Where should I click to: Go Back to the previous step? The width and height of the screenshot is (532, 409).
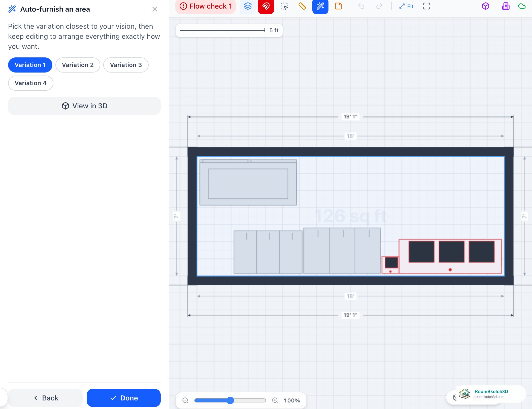45,398
